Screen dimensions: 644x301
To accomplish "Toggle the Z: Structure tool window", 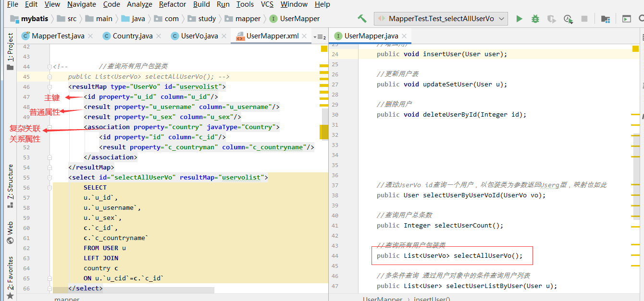I will (10, 186).
